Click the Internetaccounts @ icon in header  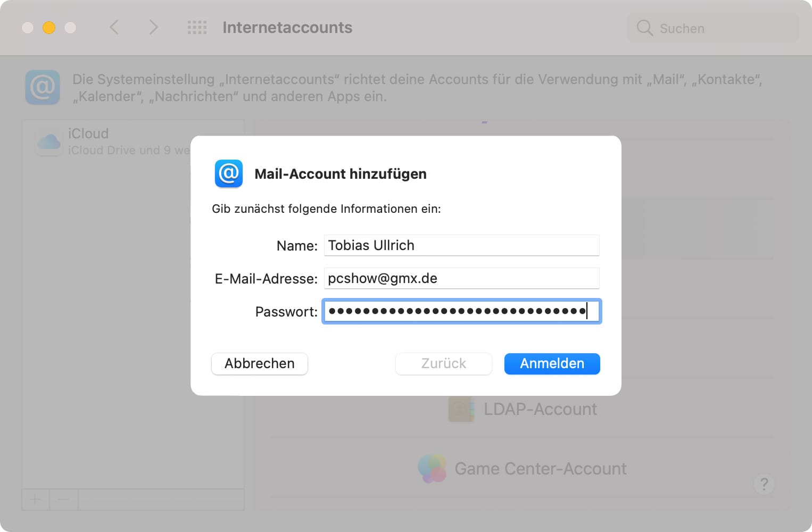[x=43, y=87]
